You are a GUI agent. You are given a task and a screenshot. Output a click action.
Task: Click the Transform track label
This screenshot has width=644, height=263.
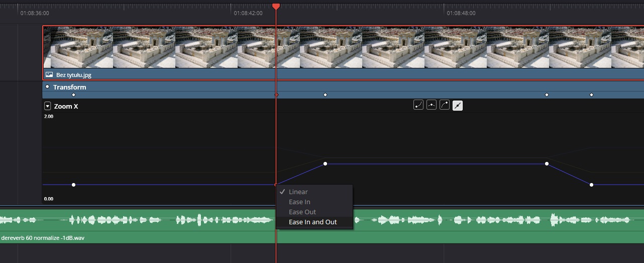click(x=70, y=87)
